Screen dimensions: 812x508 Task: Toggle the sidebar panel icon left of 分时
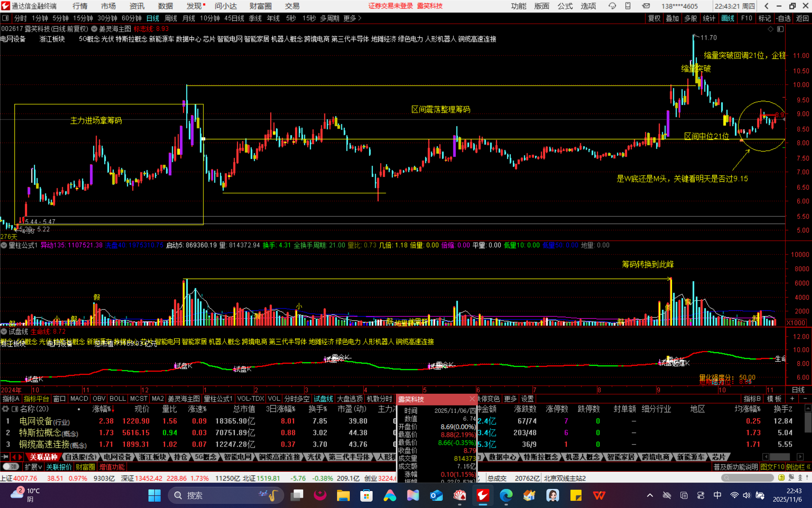click(5, 18)
